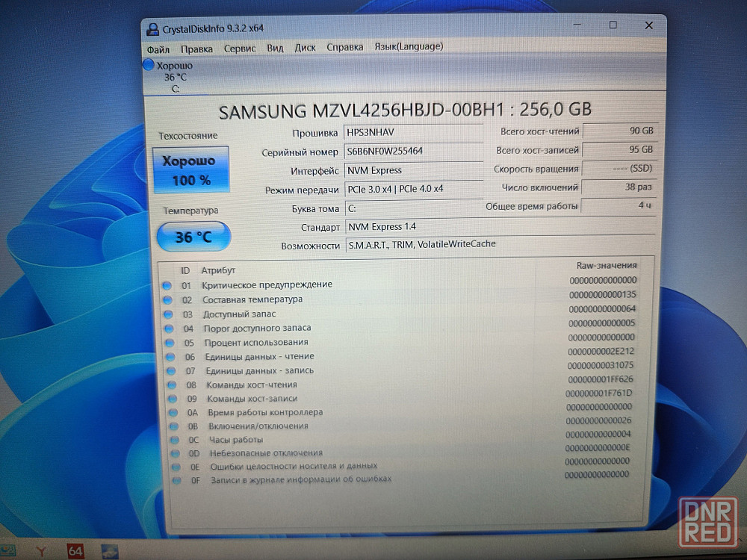Click raw value 00000000000064
Screen dimensions: 747x560
click(602, 309)
